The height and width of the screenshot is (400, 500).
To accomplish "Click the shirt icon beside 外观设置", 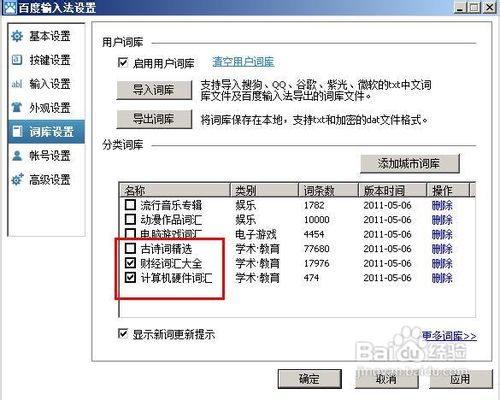I will point(17,107).
